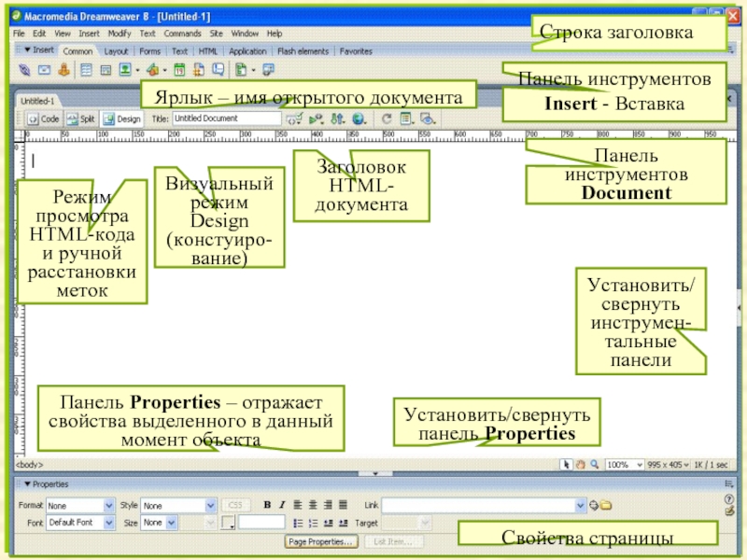Select the Untitled-1 document tab
The width and height of the screenshot is (747, 560).
(37, 101)
